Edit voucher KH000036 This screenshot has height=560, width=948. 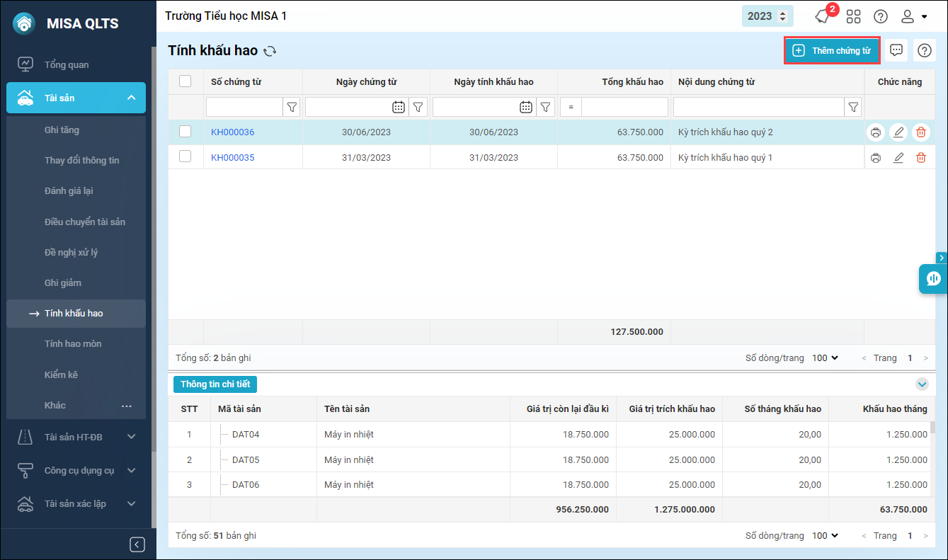coord(898,132)
